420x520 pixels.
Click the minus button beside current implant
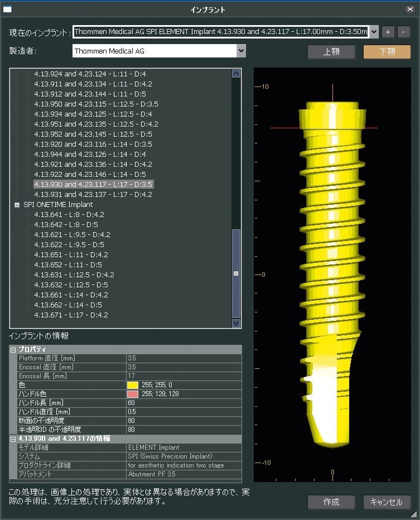(404, 32)
